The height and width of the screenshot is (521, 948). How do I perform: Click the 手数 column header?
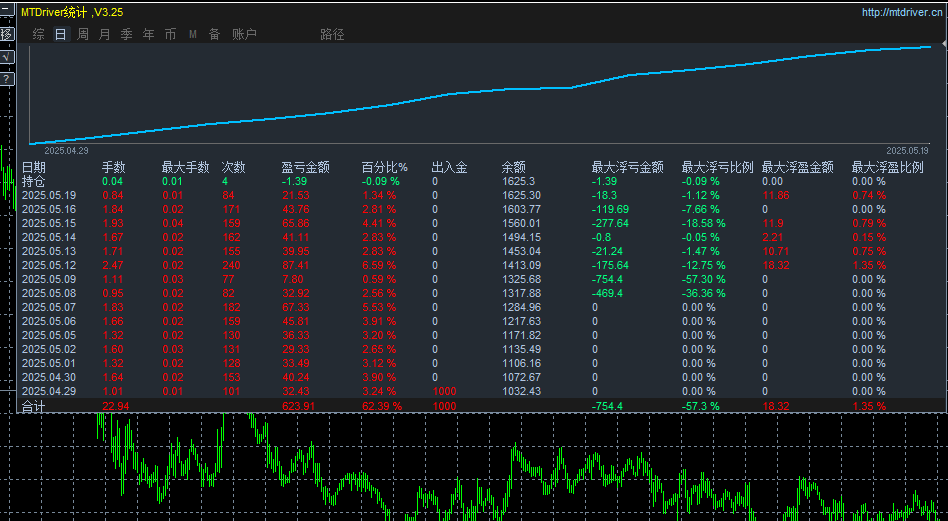pos(114,167)
